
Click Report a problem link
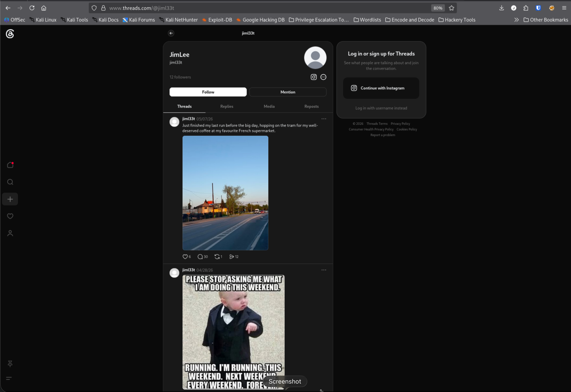(383, 135)
